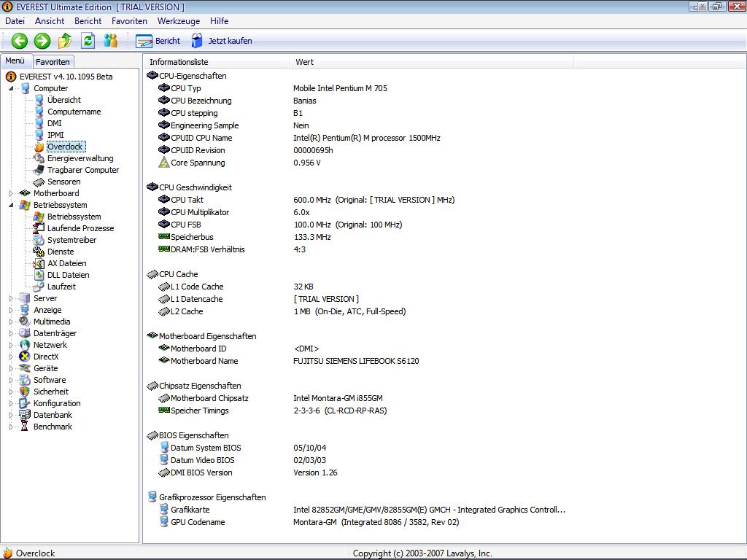Click the Multimedia speaker icon
Image resolution: width=747 pixels, height=560 pixels.
point(25,322)
